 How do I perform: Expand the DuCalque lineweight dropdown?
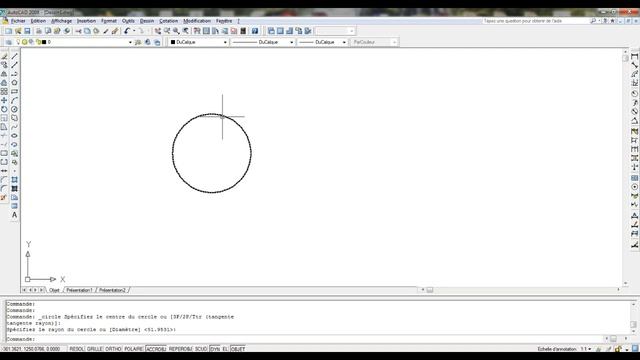pos(344,42)
